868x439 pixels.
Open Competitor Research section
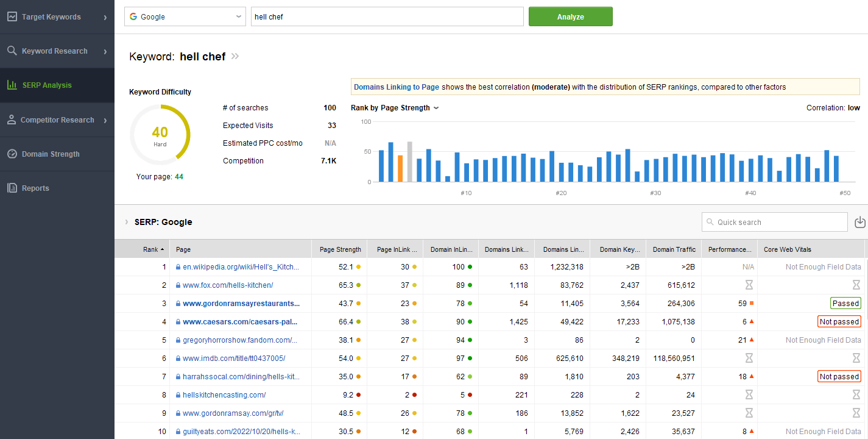click(x=57, y=120)
